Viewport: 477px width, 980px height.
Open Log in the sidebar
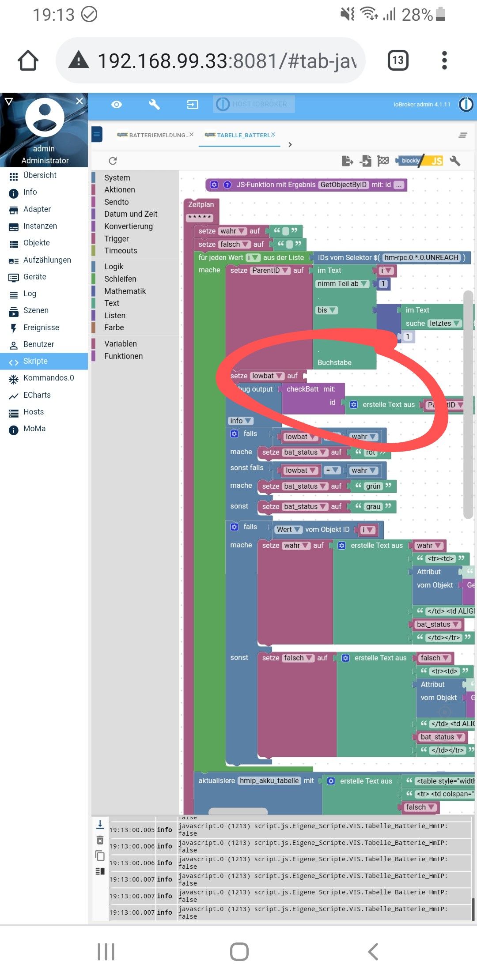click(x=44, y=294)
